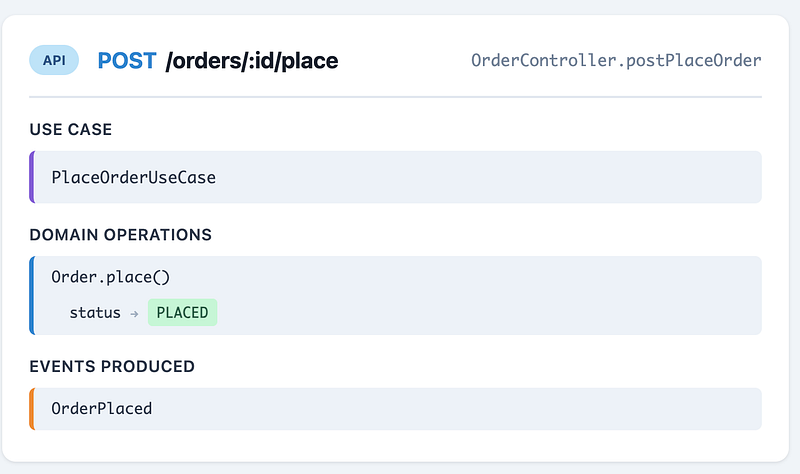Click the header divider line
This screenshot has width=800, height=474.
[395, 96]
